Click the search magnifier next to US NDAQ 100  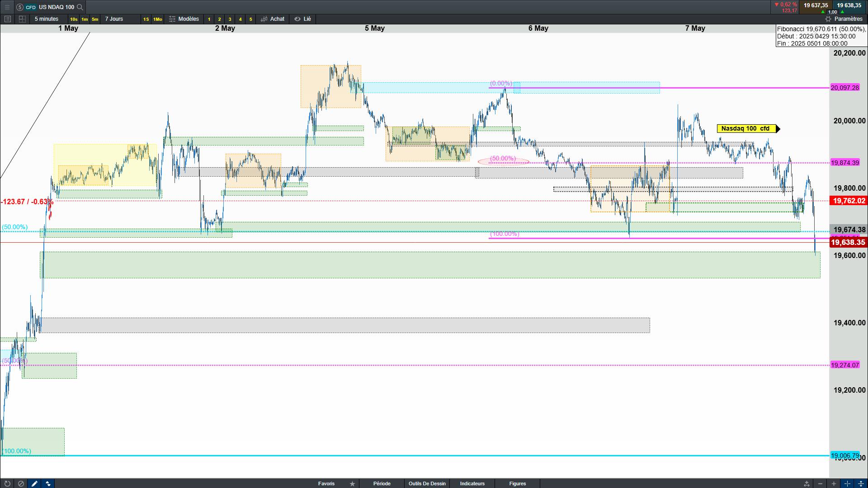click(80, 7)
